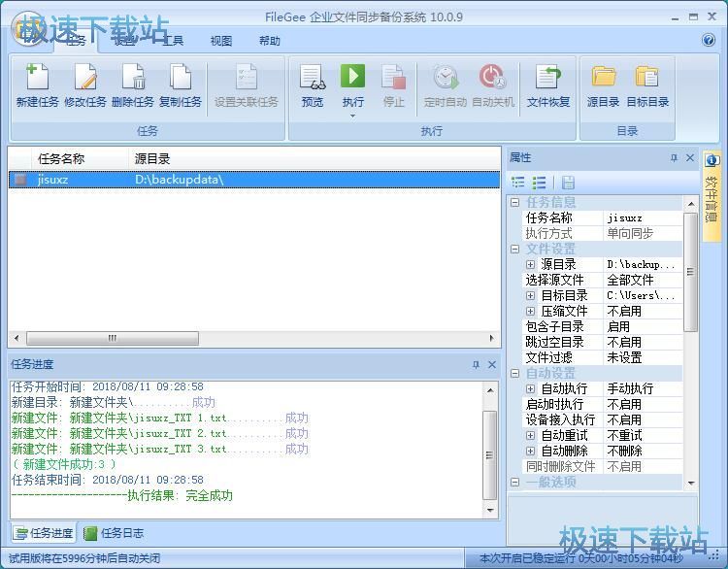Image resolution: width=728 pixels, height=569 pixels.
Task: Open the Source Directory (源目录) folder icon
Action: click(603, 77)
